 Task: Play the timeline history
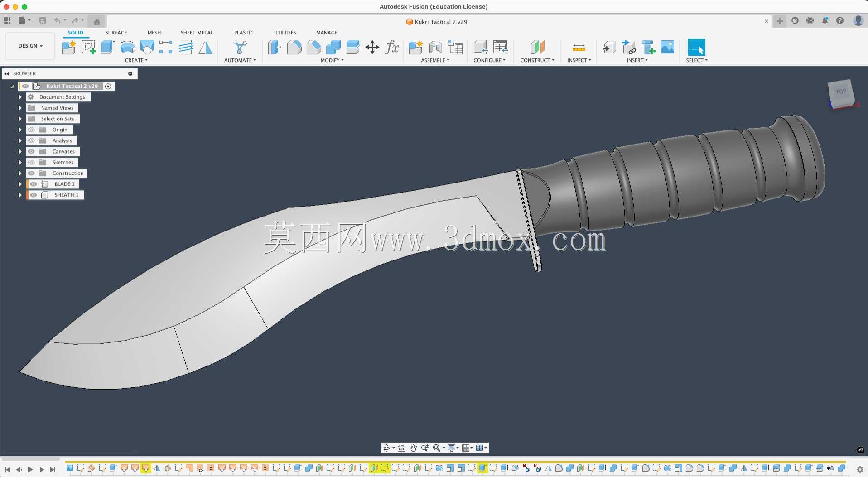[x=30, y=470]
